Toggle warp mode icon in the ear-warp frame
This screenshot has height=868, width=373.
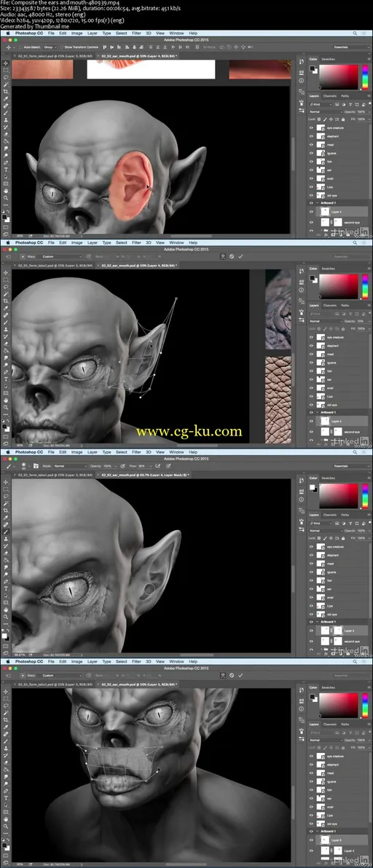(x=222, y=256)
